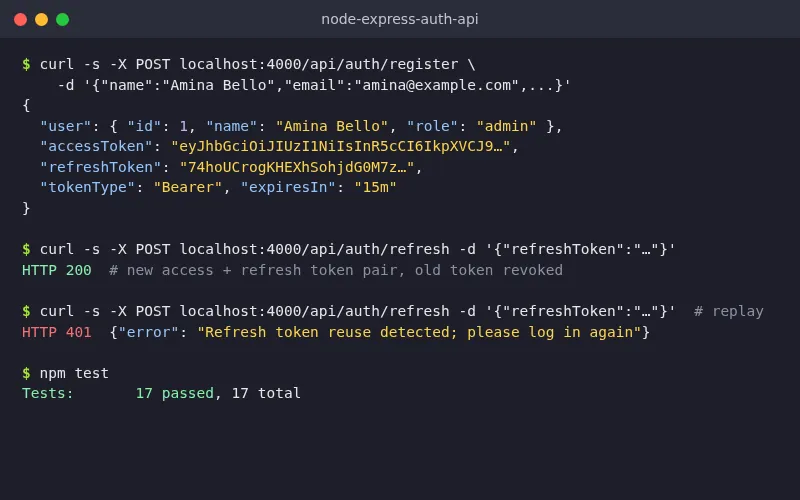Click the HTTP 200 status text
The width and height of the screenshot is (800, 500).
tap(57, 270)
